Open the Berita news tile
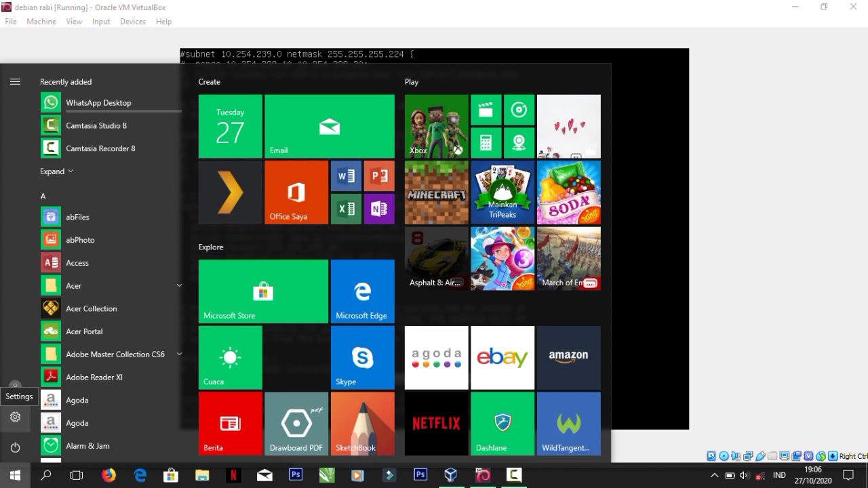The width and height of the screenshot is (868, 488). 230,424
